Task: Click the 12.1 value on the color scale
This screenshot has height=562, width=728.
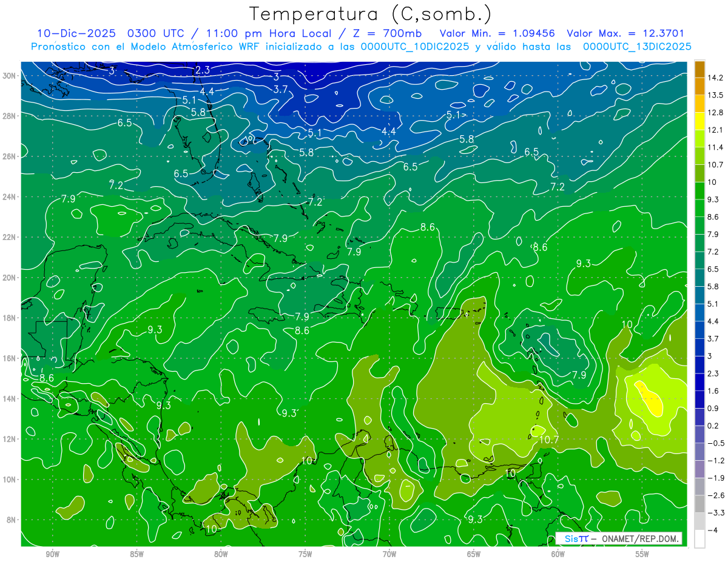Action: click(x=715, y=130)
